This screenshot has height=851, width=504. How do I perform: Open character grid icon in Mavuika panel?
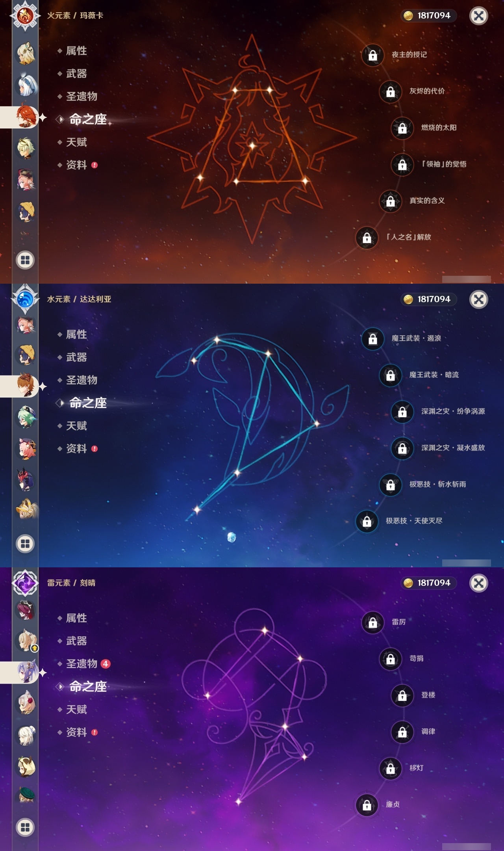pos(25,260)
